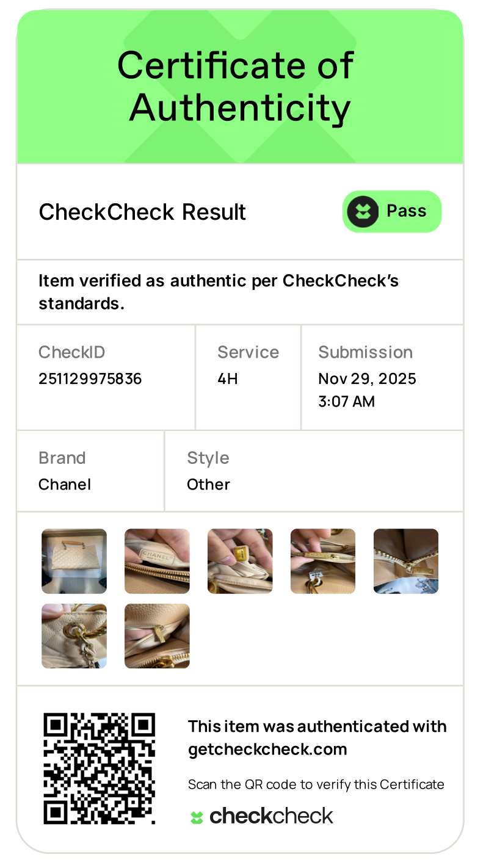The width and height of the screenshot is (486, 868).
Task: Open the fifth thumbnail showing the zipper teeth
Action: [x=406, y=561]
